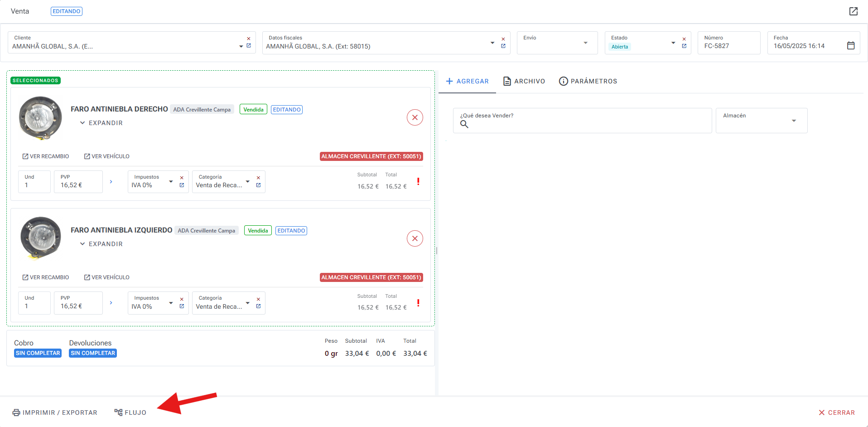The height and width of the screenshot is (427, 868).
Task: Click the FLUJO button
Action: click(130, 412)
